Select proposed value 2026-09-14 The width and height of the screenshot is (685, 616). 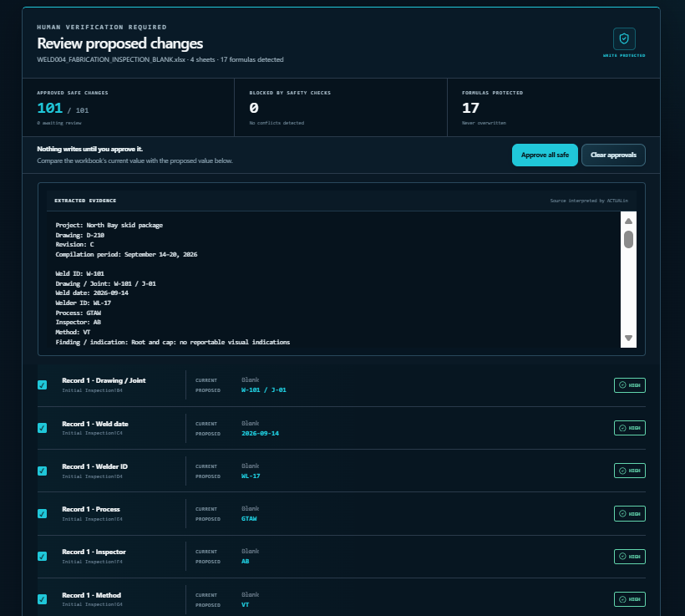pos(260,433)
